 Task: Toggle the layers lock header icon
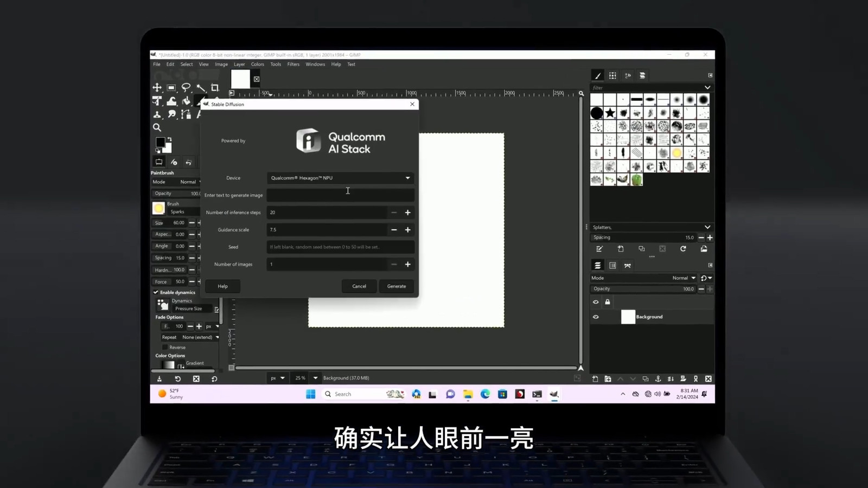[608, 302]
